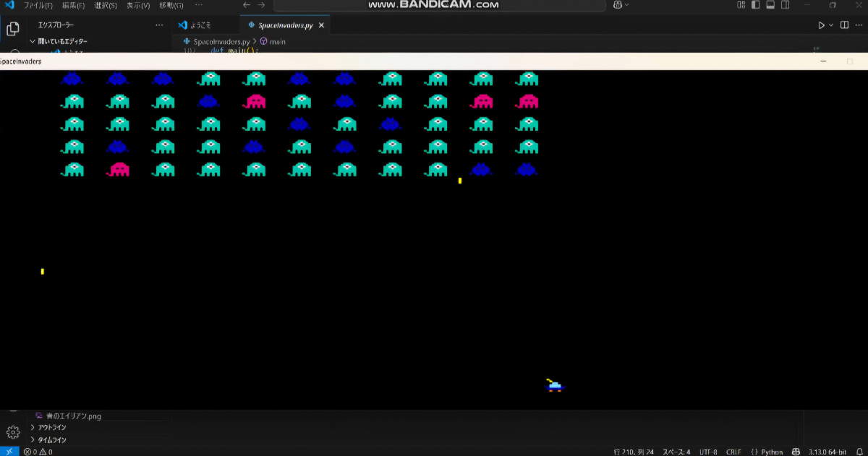The height and width of the screenshot is (456, 868).
Task: Click the navigate back arrow
Action: (x=247, y=5)
